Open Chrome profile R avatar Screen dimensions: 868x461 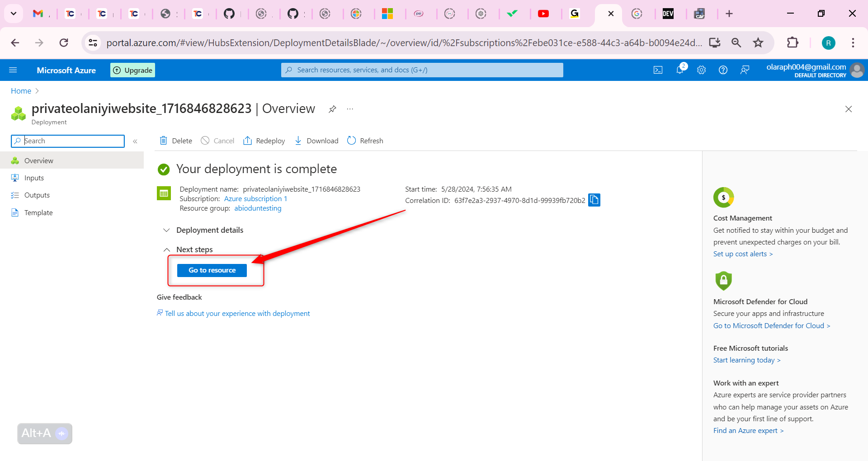pos(828,43)
